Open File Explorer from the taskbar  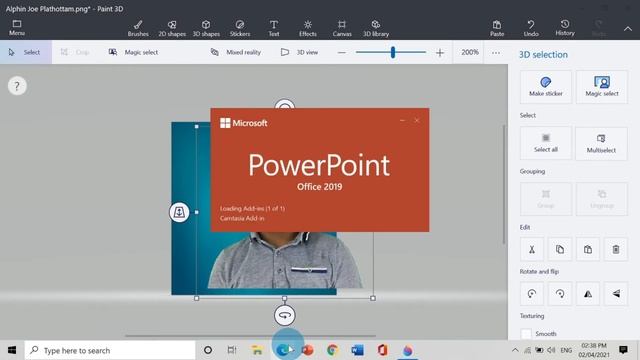tap(257, 350)
